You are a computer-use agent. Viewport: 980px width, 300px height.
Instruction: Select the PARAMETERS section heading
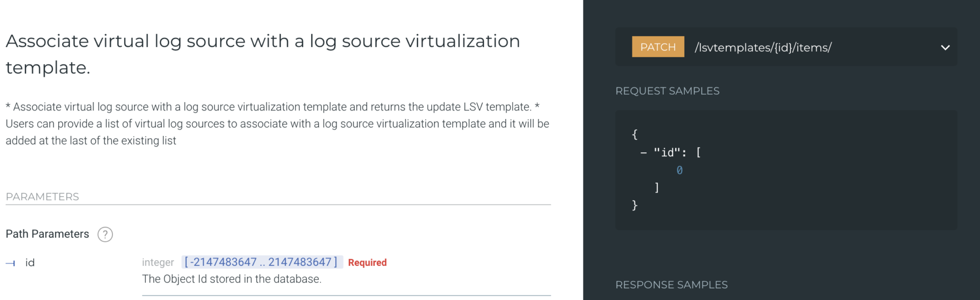[42, 196]
